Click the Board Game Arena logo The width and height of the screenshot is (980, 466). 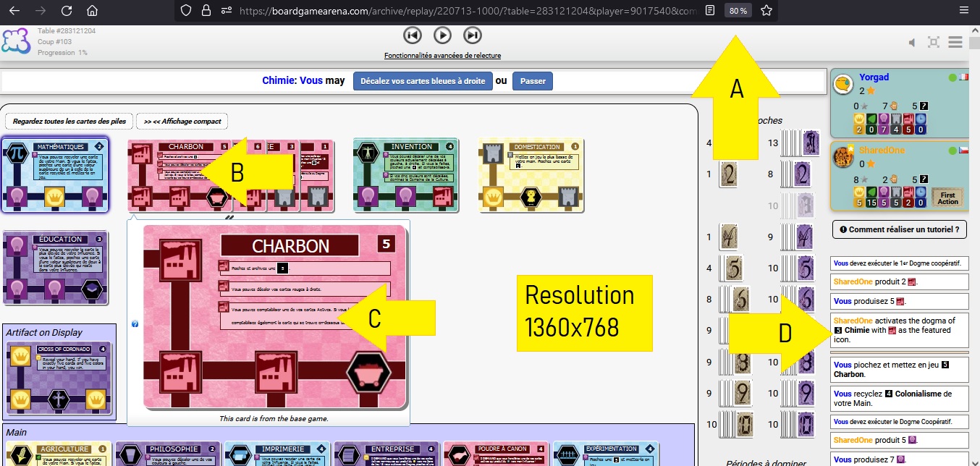(x=15, y=41)
